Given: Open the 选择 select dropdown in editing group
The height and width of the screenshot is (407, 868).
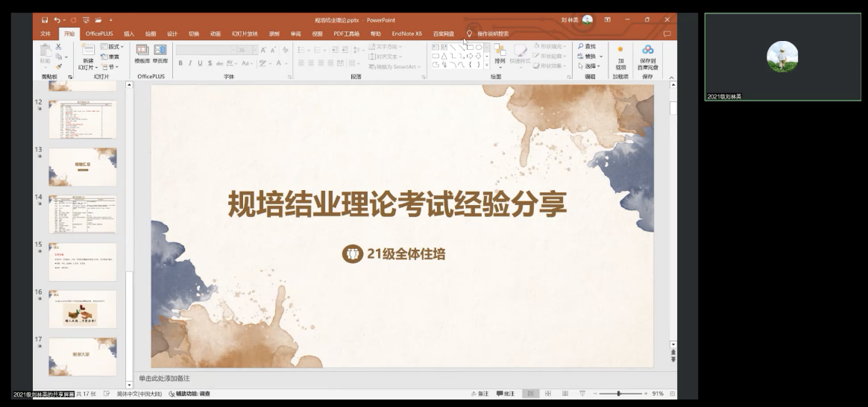Looking at the screenshot, I should (590, 66).
